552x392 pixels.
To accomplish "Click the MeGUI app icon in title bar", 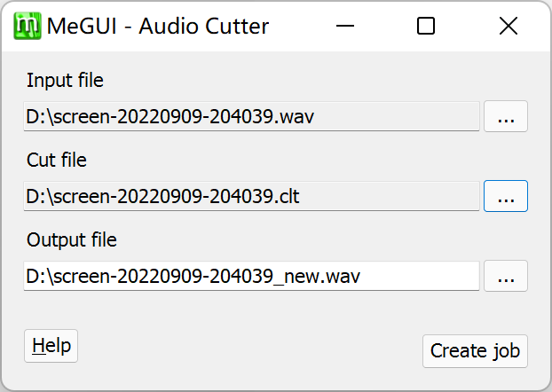I will [25, 26].
